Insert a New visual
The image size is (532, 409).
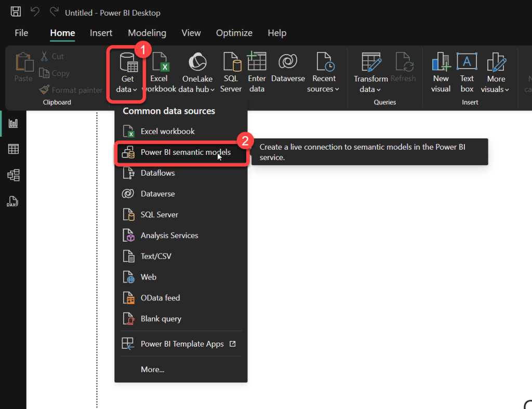click(x=441, y=73)
